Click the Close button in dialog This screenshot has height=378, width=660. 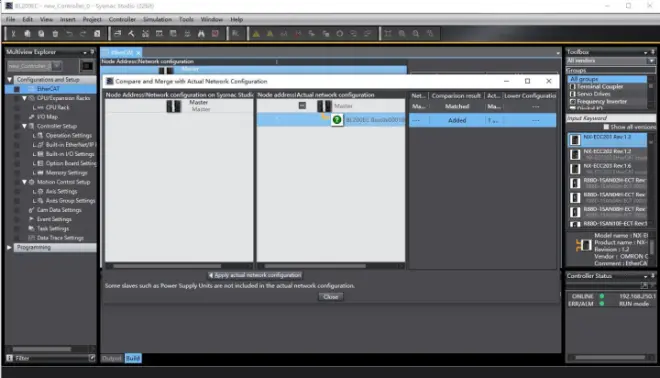(x=330, y=297)
